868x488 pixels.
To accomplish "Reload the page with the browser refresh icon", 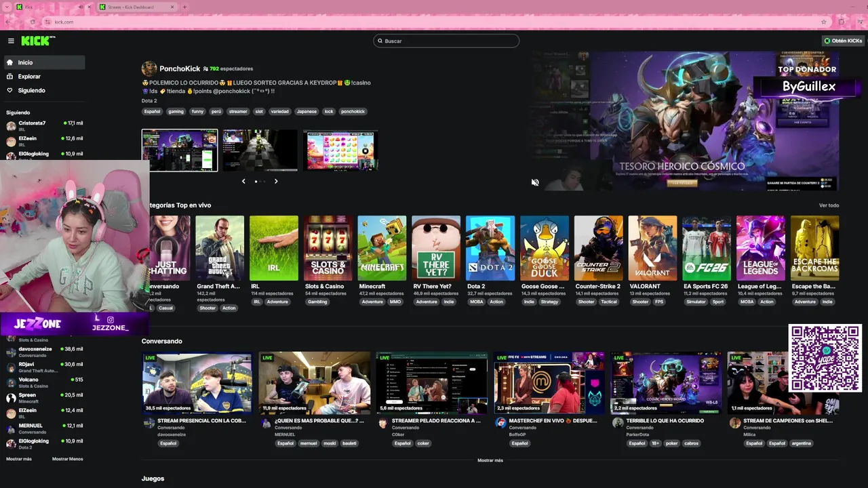I will pos(32,22).
